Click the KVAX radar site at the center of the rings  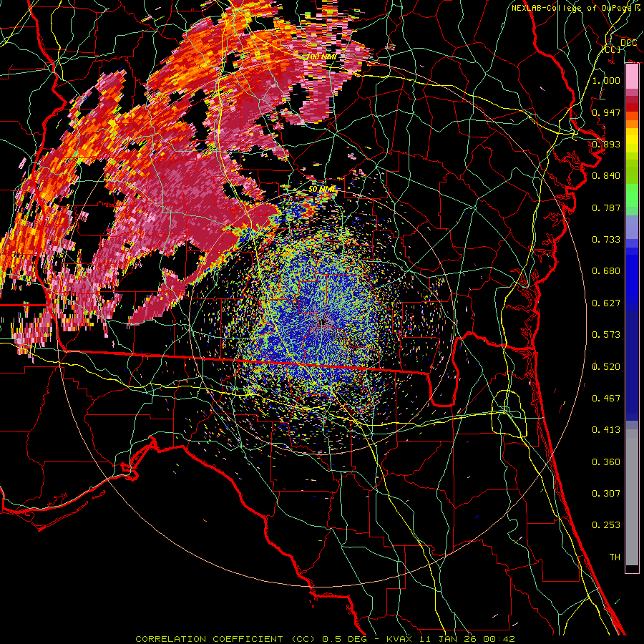(323, 322)
